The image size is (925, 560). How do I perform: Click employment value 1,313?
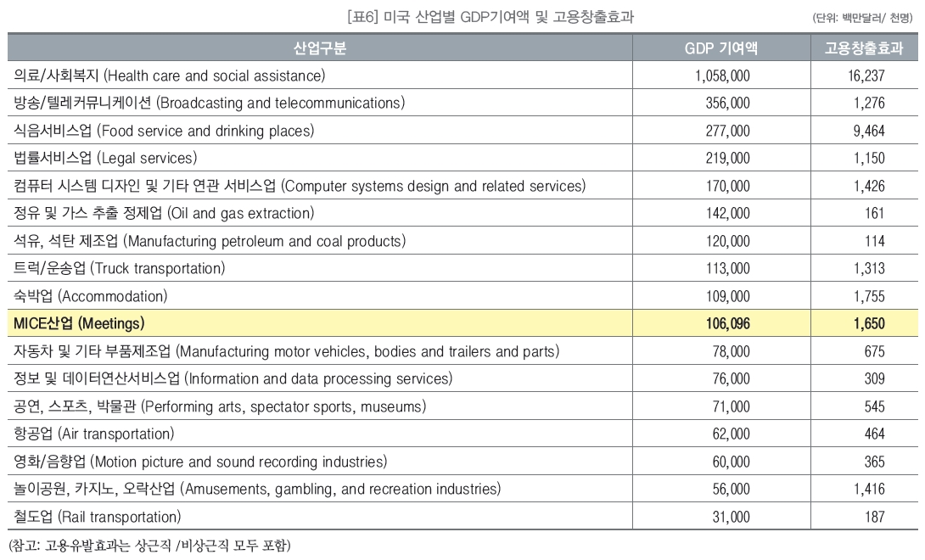(870, 268)
